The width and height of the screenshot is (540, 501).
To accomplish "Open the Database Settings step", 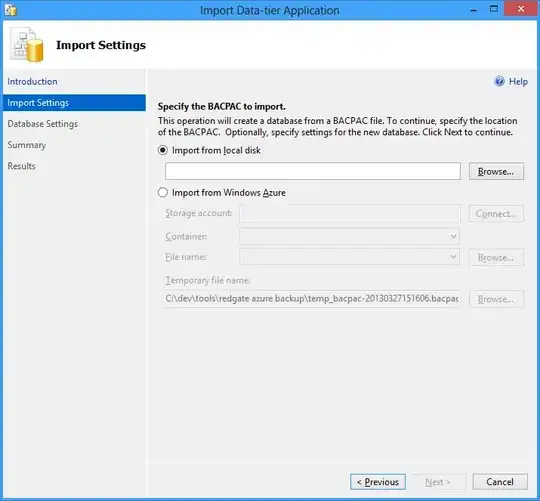I will [x=43, y=124].
